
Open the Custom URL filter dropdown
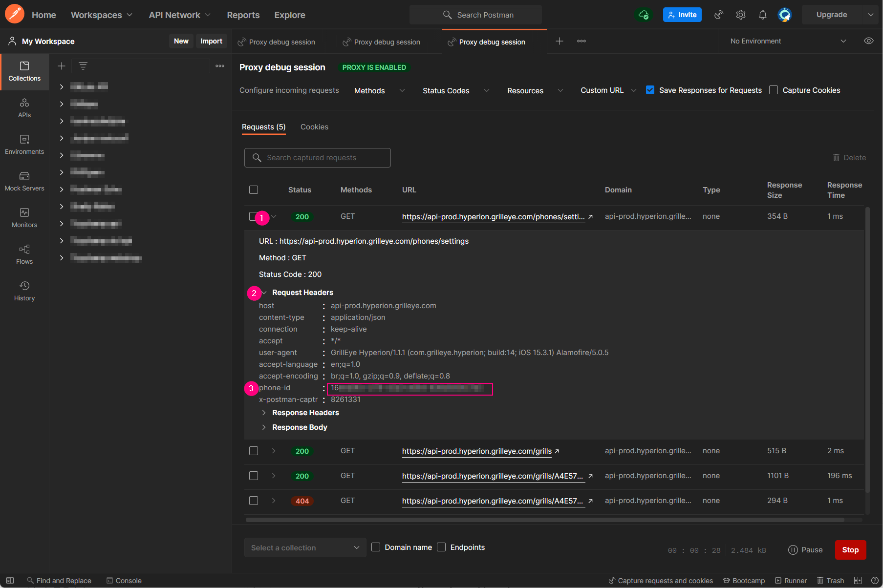point(608,90)
